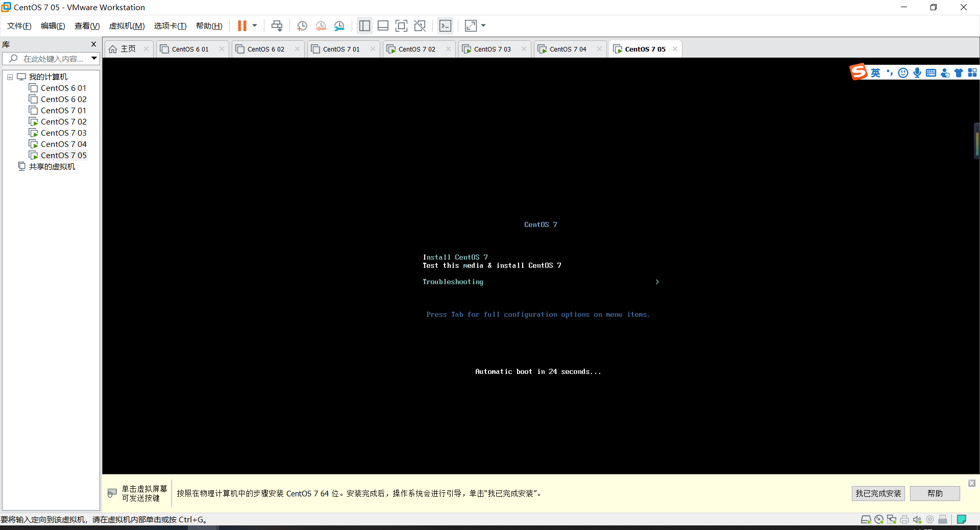Open the Sogou toolbox grid icon
980x530 pixels.
tap(972, 73)
